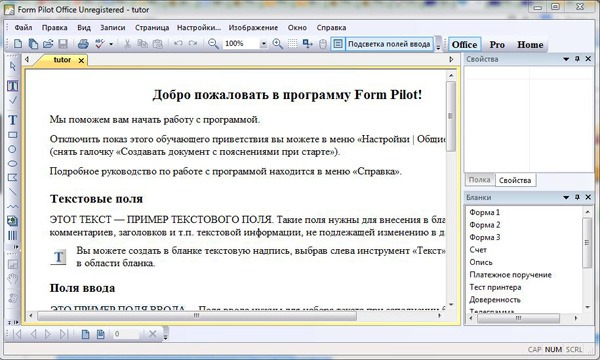
Task: Select the hand pan tool
Action: click(13, 279)
